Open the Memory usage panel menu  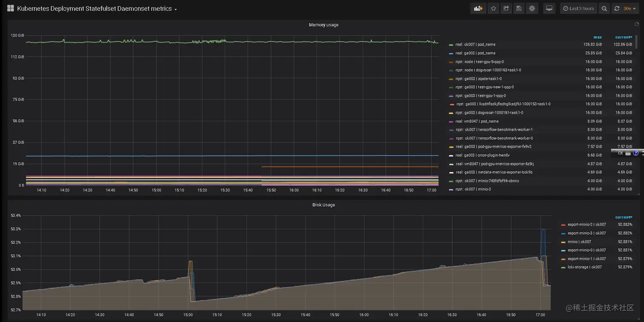[x=324, y=25]
